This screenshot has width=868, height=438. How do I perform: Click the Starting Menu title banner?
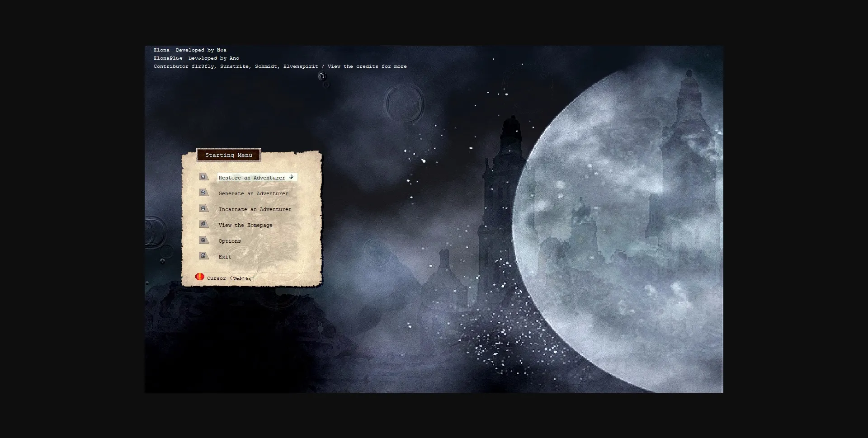(x=229, y=155)
